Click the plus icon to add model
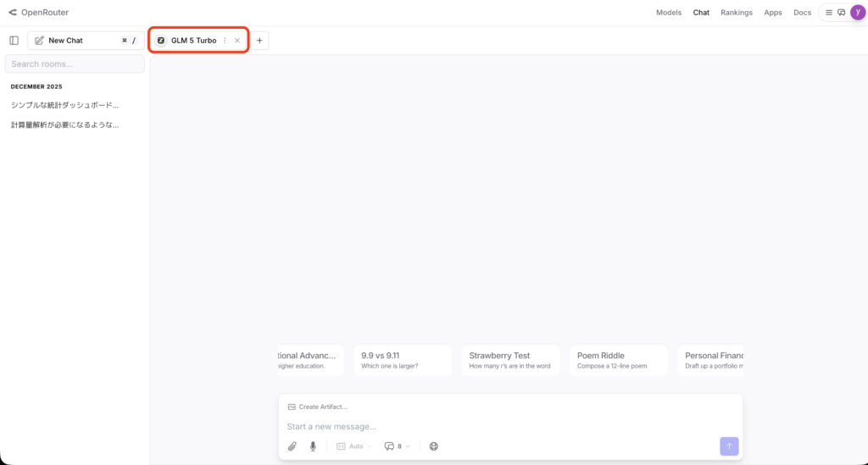Image resolution: width=868 pixels, height=465 pixels. [259, 41]
